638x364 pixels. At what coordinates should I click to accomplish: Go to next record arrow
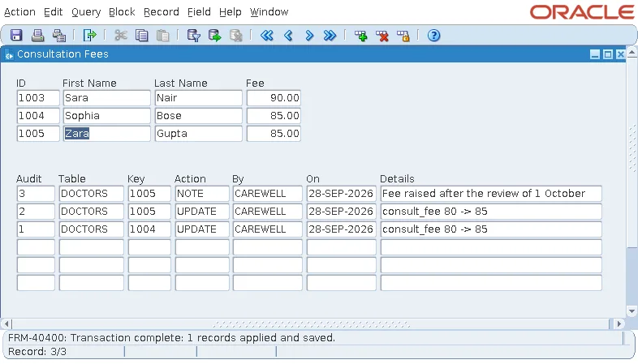[309, 36]
